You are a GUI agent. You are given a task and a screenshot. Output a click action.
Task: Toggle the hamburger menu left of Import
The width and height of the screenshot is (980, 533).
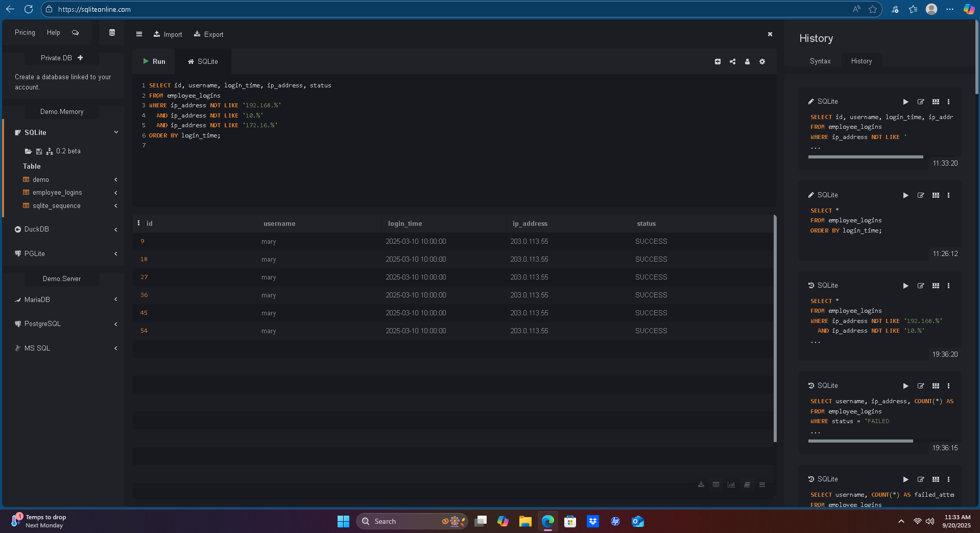click(x=139, y=34)
